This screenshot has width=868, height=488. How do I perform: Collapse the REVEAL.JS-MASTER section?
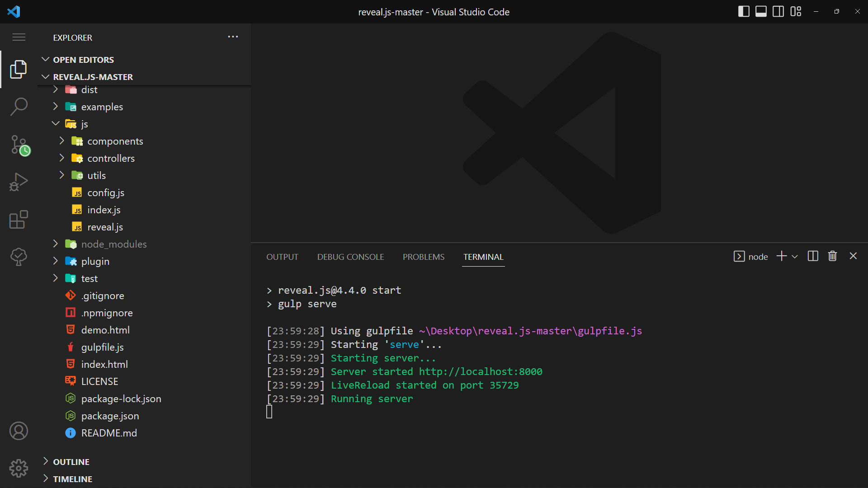144,77
